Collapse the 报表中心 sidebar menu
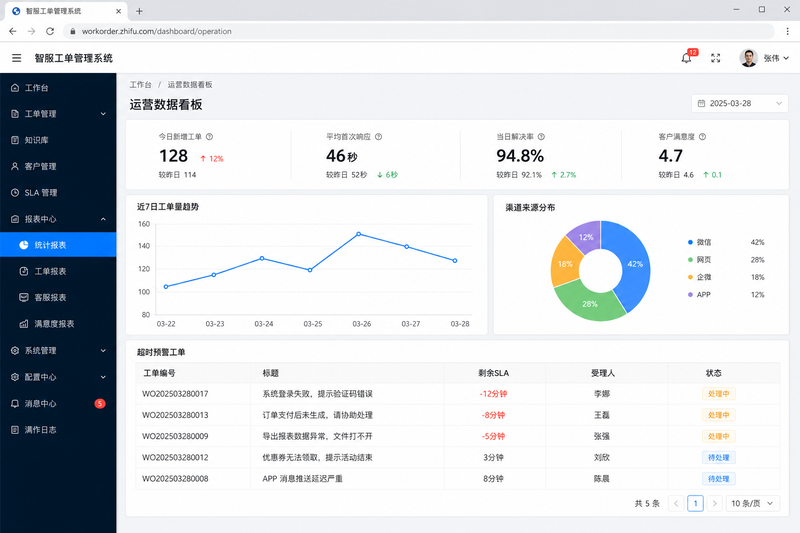This screenshot has height=533, width=800. [58, 219]
